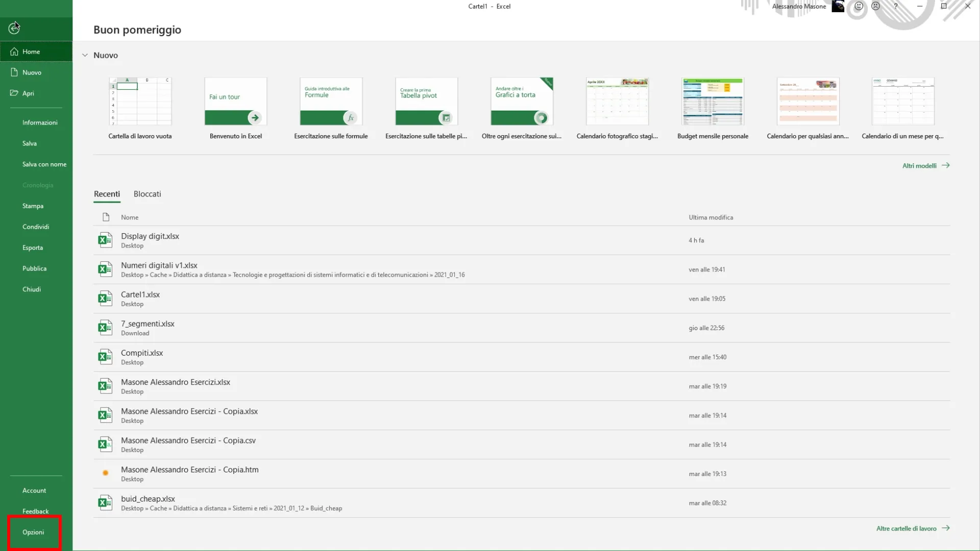Click the help question mark icon
980x551 pixels.
pos(896,7)
